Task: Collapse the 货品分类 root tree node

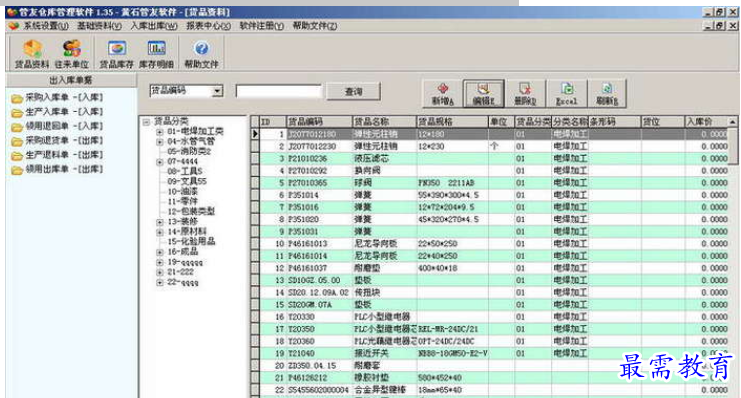Action: 146,122
